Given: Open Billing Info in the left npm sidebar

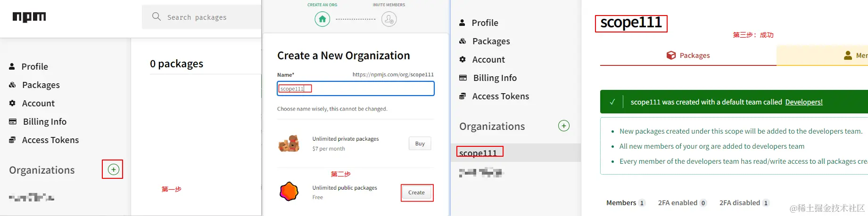Looking at the screenshot, I should tap(45, 121).
